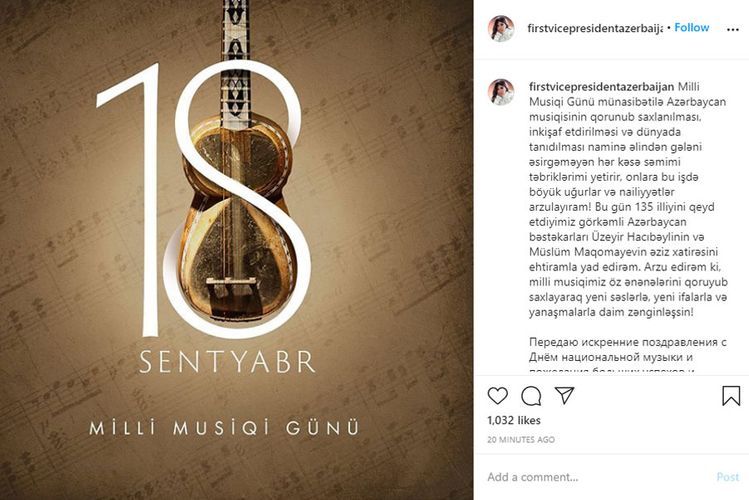This screenshot has width=749, height=500.
Task: Click the 18 Sentyabr poster image
Action: coord(236,250)
